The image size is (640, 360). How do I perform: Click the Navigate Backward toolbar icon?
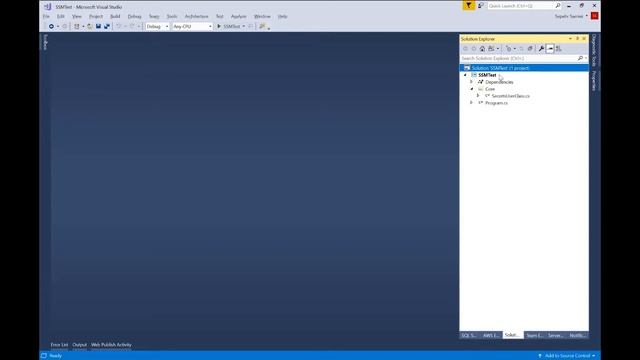pyautogui.click(x=51, y=26)
